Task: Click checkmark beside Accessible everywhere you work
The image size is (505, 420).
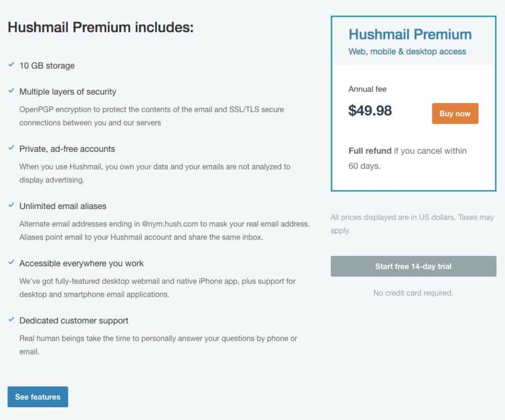Action: (11, 263)
